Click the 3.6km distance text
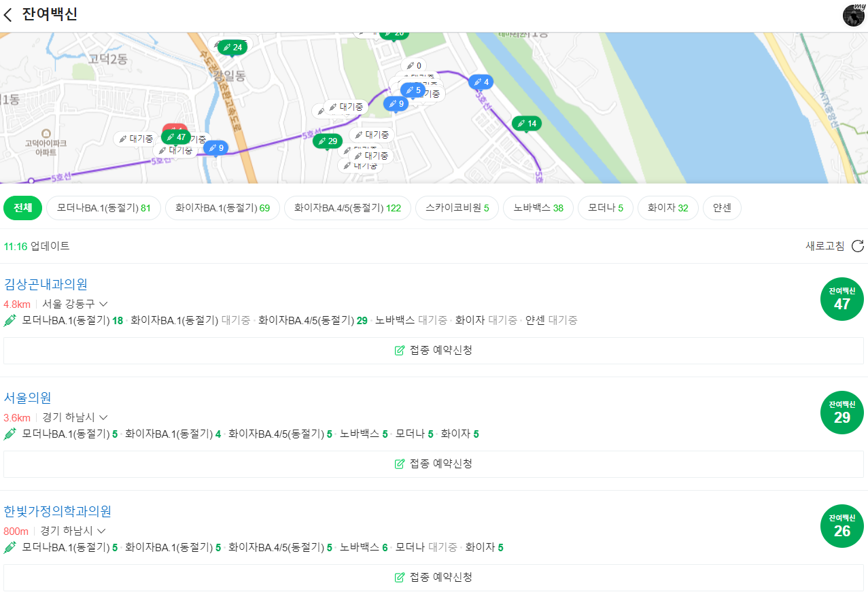Image resolution: width=868 pixels, height=592 pixels. (x=17, y=417)
